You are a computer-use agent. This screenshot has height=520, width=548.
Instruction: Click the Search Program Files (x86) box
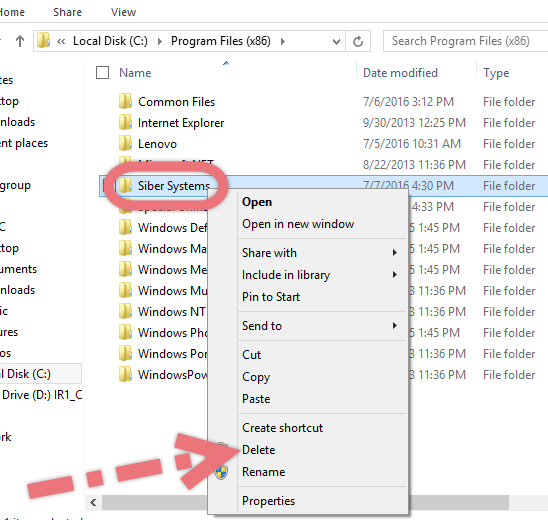[x=466, y=41]
